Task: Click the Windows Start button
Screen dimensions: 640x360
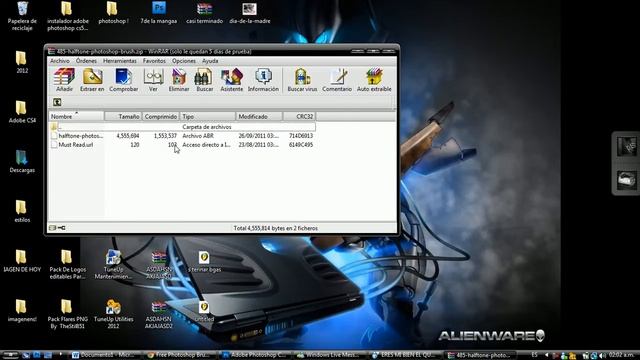Action: coord(10,355)
